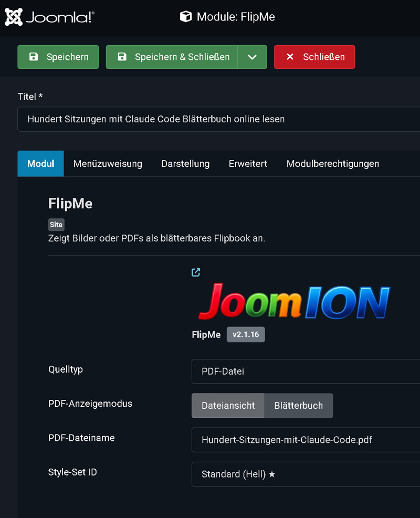Open the Quelltyp dropdown showing PDF-Datei
Screen dimensions: 420x518
click(306, 372)
